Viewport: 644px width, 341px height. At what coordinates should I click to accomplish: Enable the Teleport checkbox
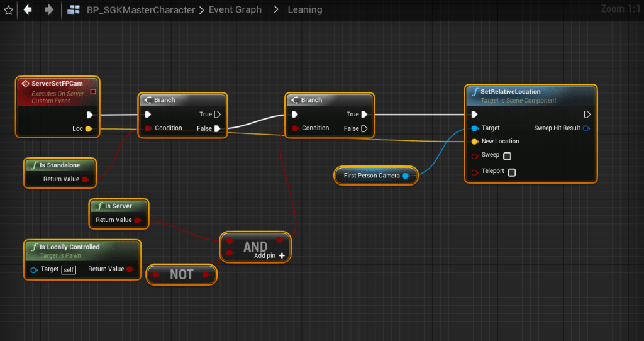click(512, 172)
